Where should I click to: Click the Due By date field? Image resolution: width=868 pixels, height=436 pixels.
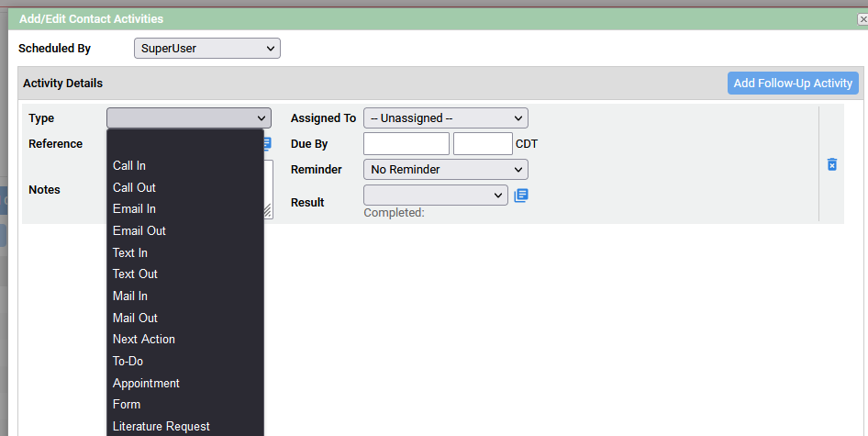coord(406,143)
